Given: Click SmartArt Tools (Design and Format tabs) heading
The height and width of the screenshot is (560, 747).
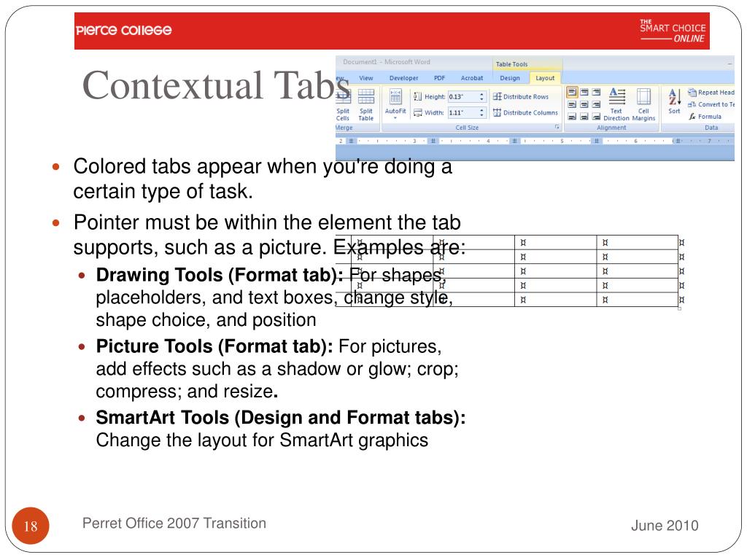Looking at the screenshot, I should (281, 418).
